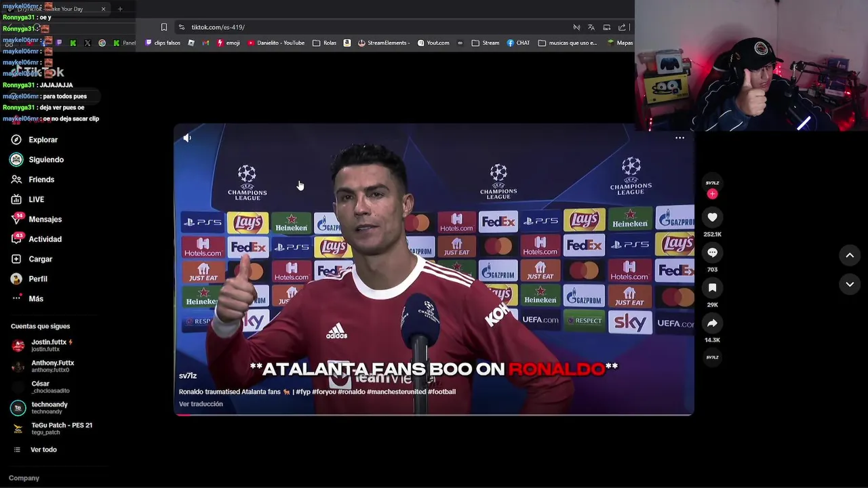Open the Yout.com bookmark
The height and width of the screenshot is (488, 868).
pos(433,43)
